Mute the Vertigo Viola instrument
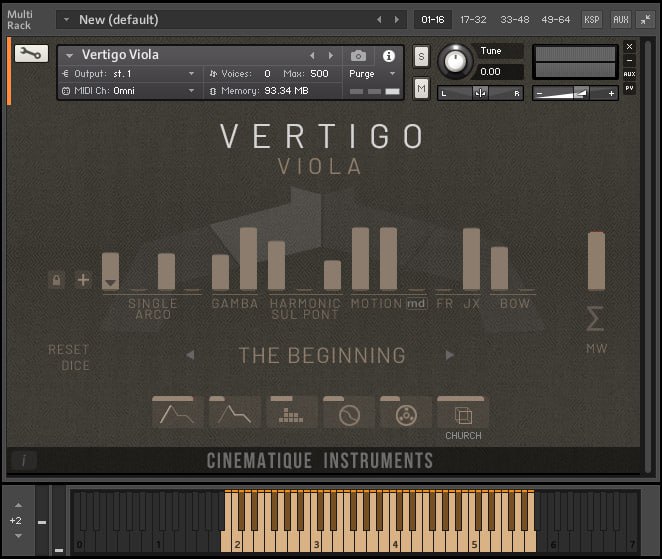 pyautogui.click(x=421, y=88)
